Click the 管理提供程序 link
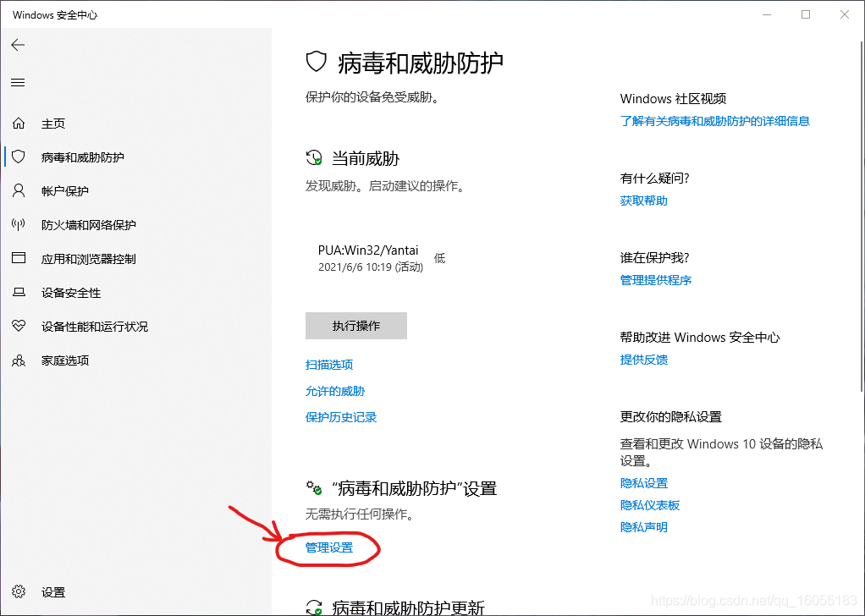Image resolution: width=865 pixels, height=616 pixels. (x=656, y=279)
